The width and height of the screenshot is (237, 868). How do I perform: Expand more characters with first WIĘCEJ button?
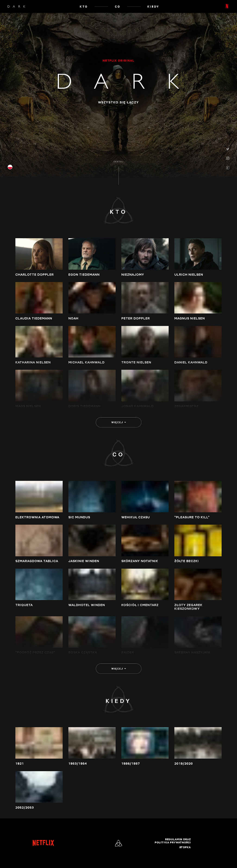coord(118,422)
